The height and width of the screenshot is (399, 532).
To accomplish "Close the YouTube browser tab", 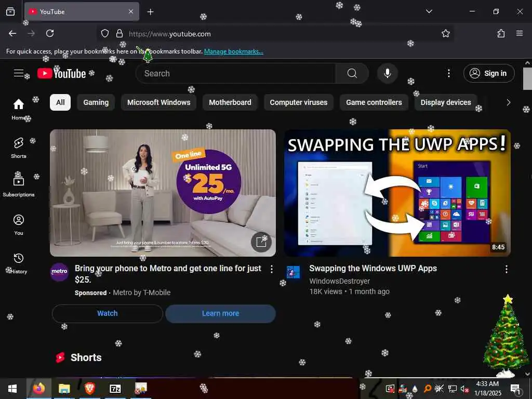I will [x=131, y=11].
